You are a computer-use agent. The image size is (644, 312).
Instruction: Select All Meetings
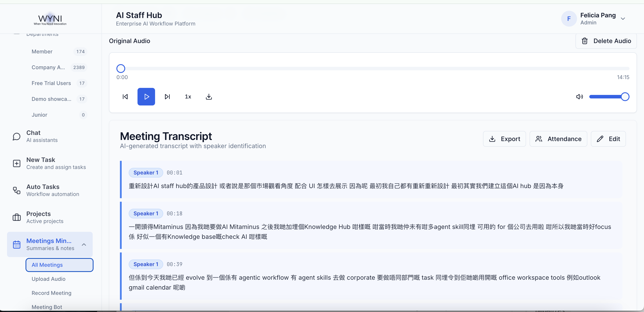(60, 265)
